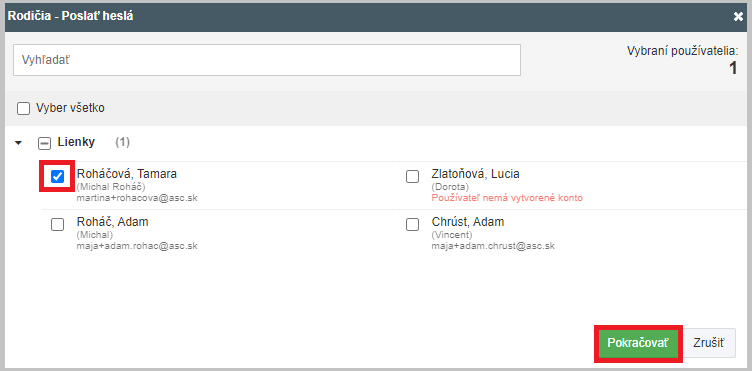The image size is (752, 371).
Task: Cancel using the Zrušiť button
Action: (x=709, y=343)
